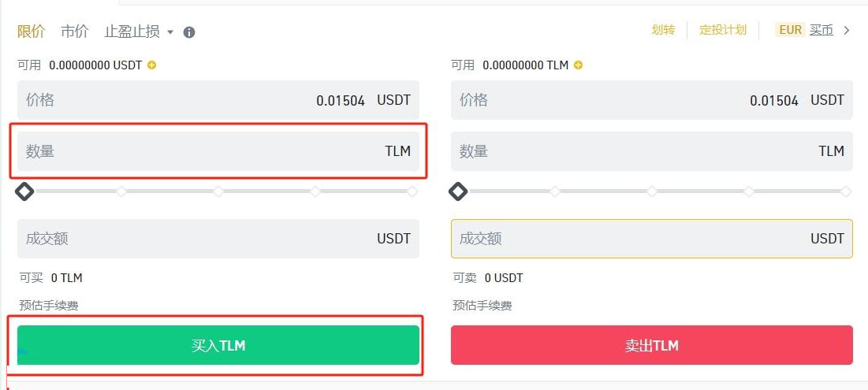Click chevron arrow after 买币
Viewport: 868px width, 390px height.
point(847,31)
